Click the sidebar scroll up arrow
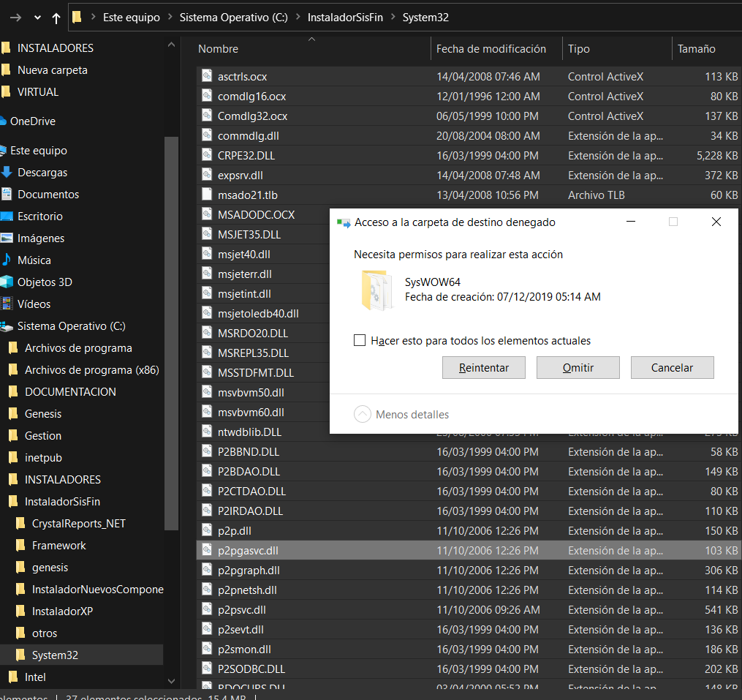The width and height of the screenshot is (742, 700). [171, 45]
